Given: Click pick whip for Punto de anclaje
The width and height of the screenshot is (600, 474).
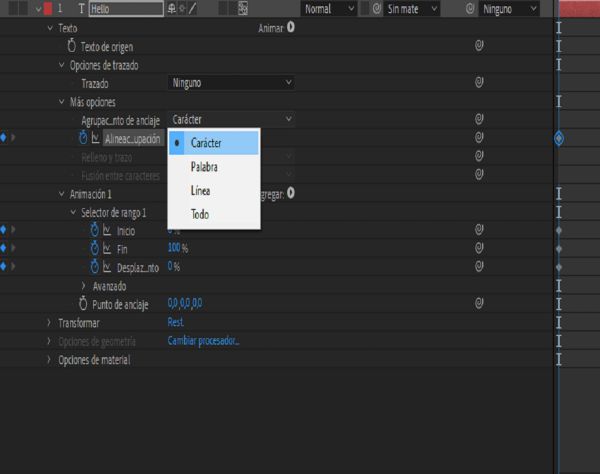Looking at the screenshot, I should pyautogui.click(x=479, y=303).
